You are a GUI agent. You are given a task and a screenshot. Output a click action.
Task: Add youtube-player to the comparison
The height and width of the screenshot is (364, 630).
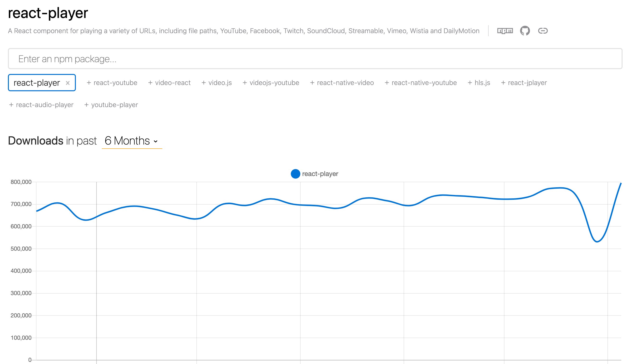111,105
